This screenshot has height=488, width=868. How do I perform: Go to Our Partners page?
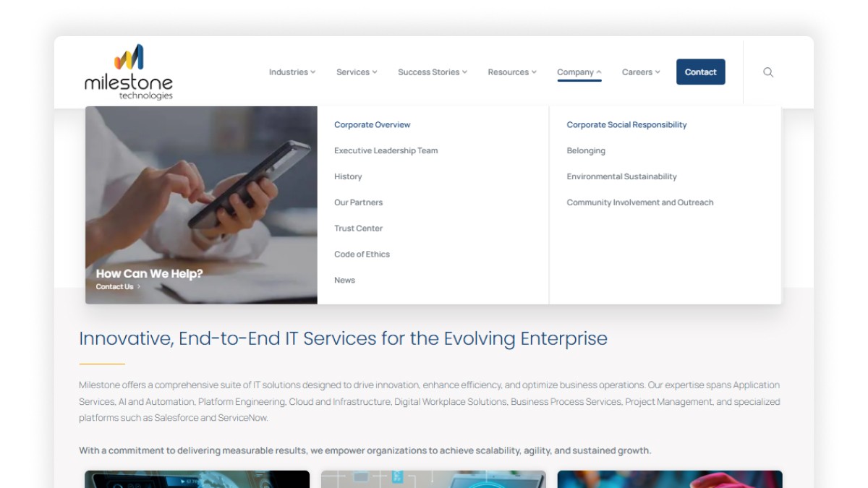(x=358, y=203)
